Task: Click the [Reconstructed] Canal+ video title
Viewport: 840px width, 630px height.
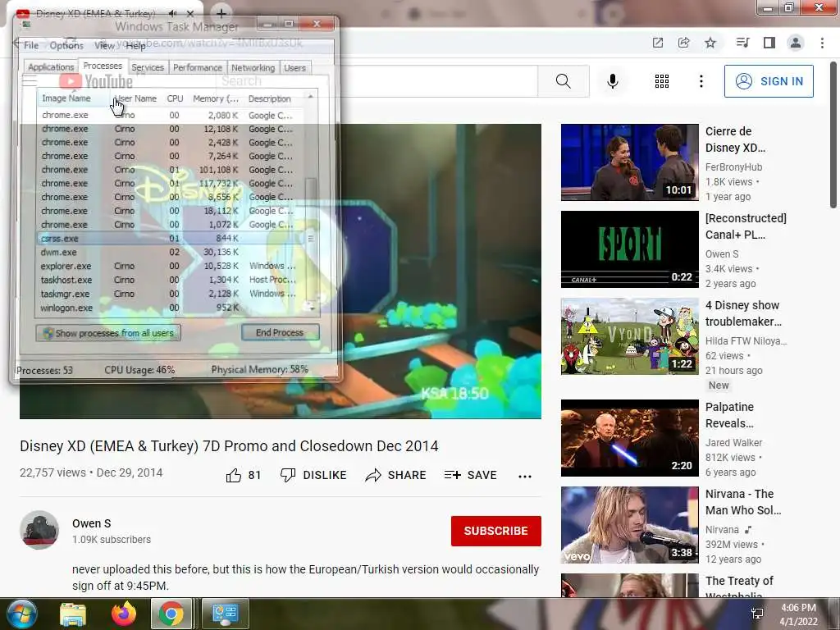Action: (x=746, y=226)
